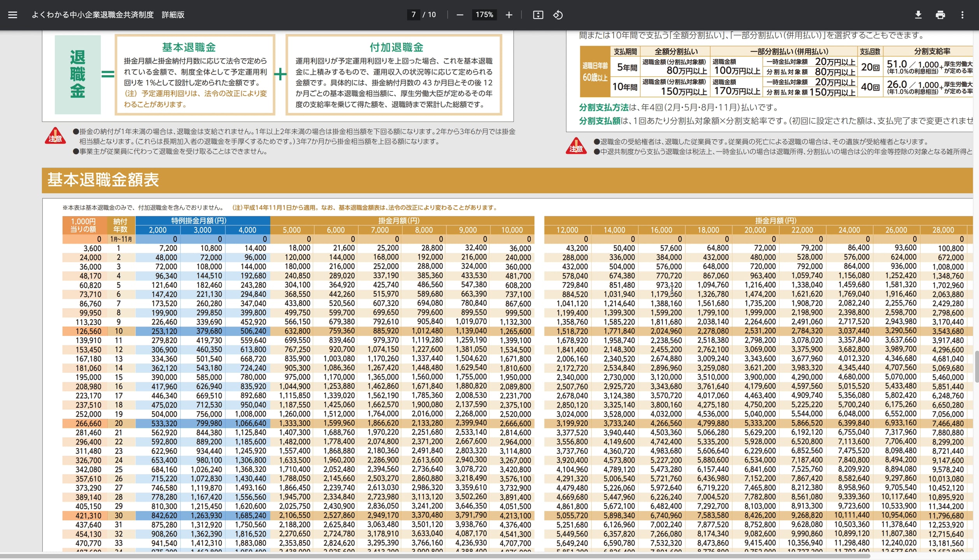Click the left red 注意 warning icon
Viewport: 979px width, 560px height.
point(55,136)
